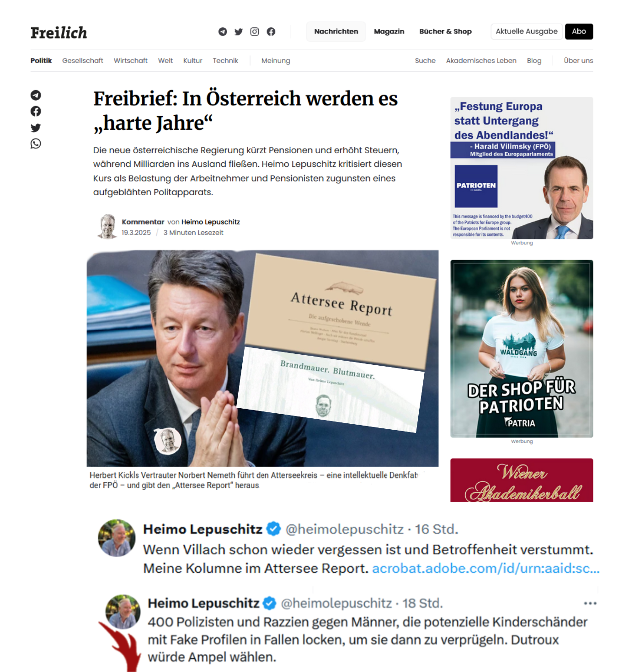Open the Facebook icon in header
The image size is (640, 672).
271,32
